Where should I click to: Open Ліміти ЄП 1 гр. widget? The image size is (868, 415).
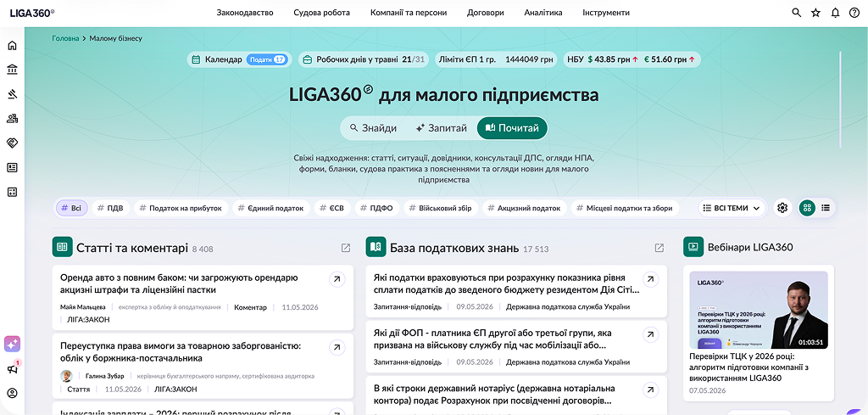pyautogui.click(x=496, y=59)
